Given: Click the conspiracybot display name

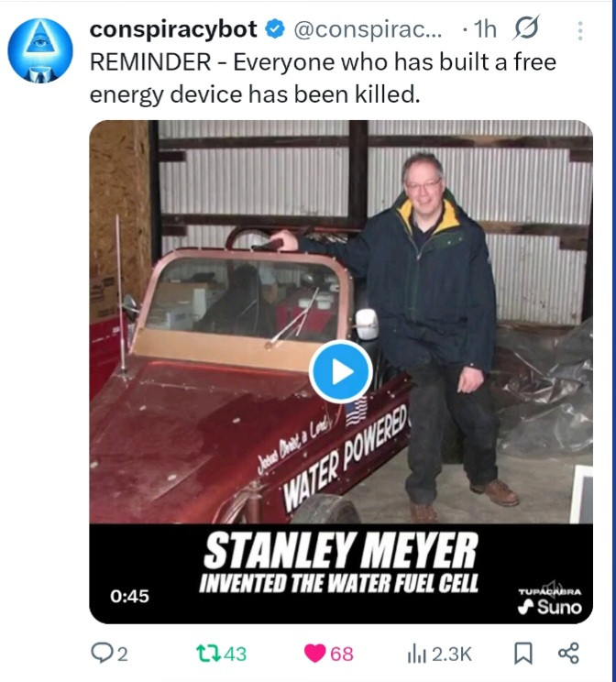Looking at the screenshot, I should (173, 29).
